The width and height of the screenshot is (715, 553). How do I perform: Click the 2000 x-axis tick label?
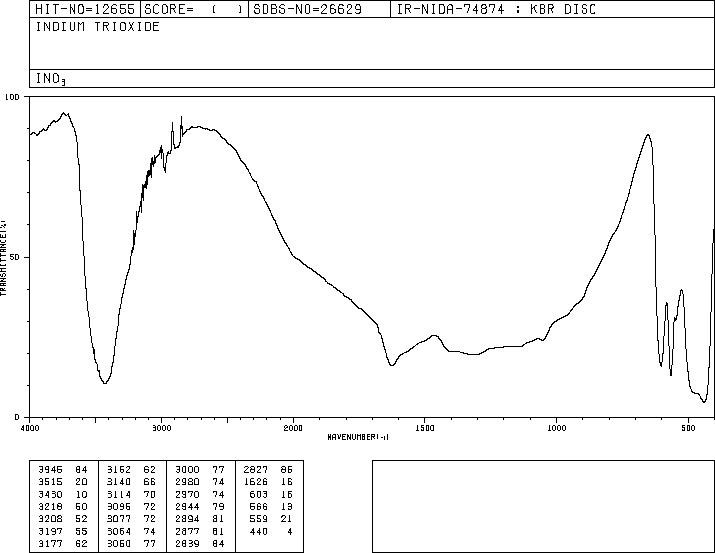pyautogui.click(x=293, y=428)
